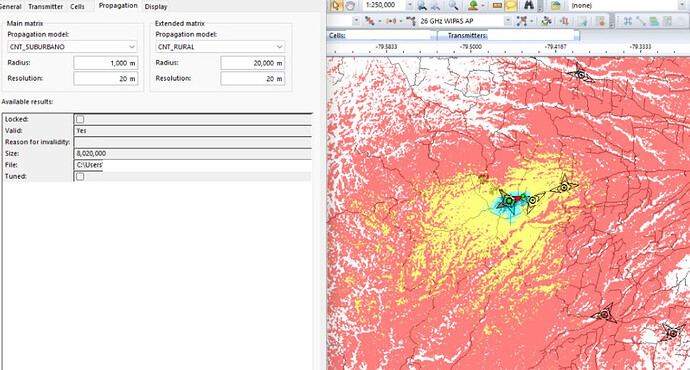Screen dimensions: 690x370
Task: Open the Cells tab
Action: [x=77, y=7]
